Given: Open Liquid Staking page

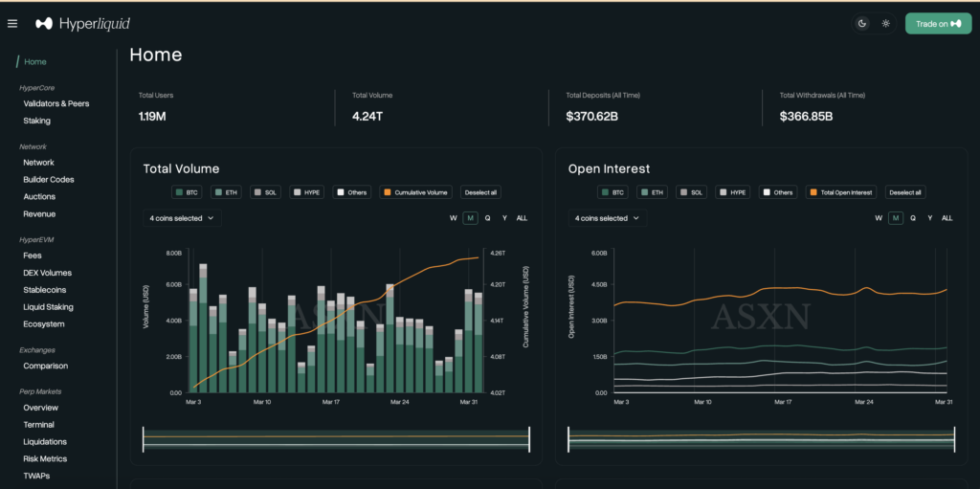Looking at the screenshot, I should coord(48,307).
